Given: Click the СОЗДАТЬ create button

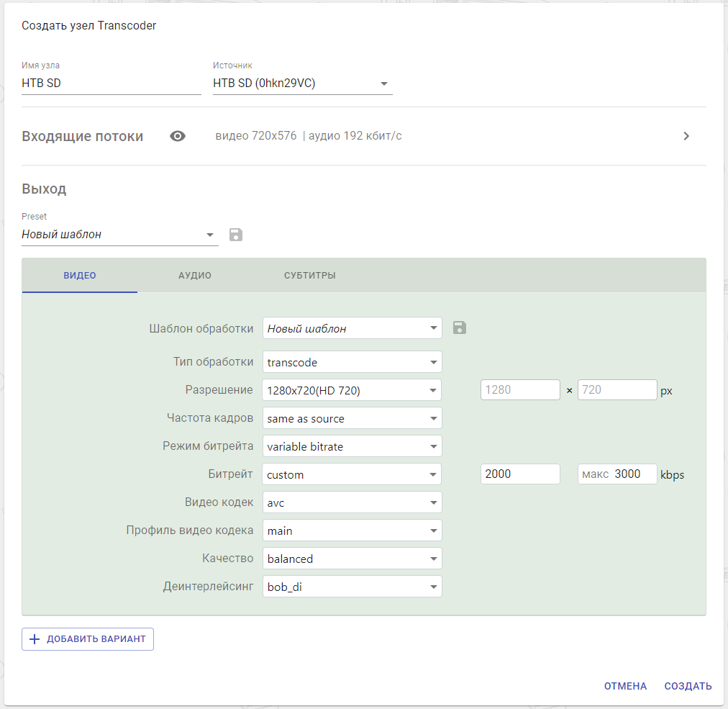Looking at the screenshot, I should tap(688, 686).
